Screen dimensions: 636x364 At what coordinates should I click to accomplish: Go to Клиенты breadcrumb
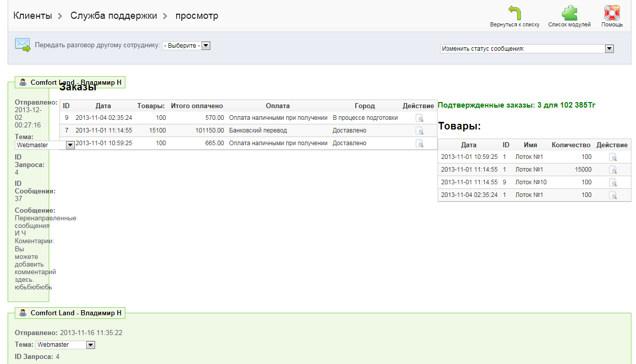[x=32, y=16]
